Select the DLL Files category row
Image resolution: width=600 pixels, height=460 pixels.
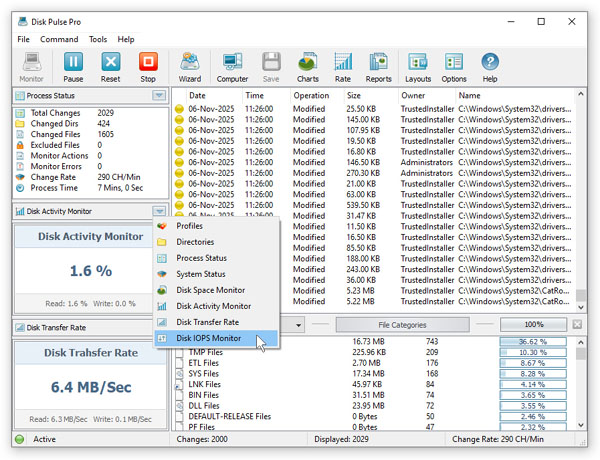tap(373, 406)
